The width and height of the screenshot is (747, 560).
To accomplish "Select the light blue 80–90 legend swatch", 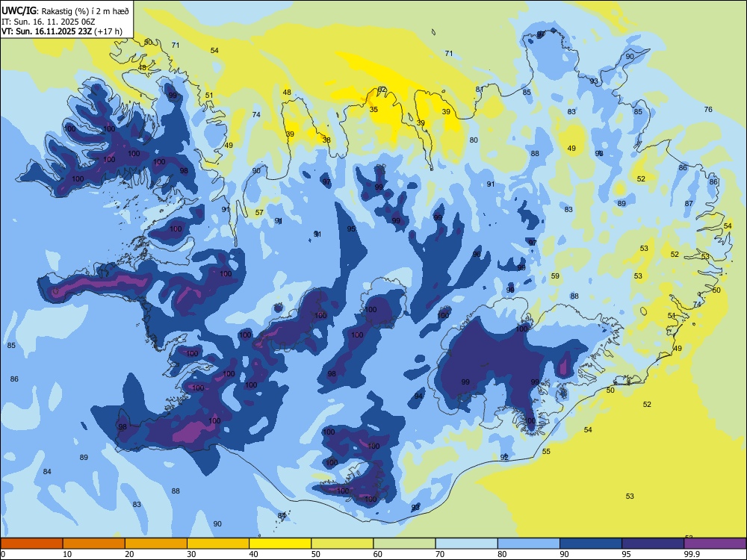I will [x=529, y=544].
